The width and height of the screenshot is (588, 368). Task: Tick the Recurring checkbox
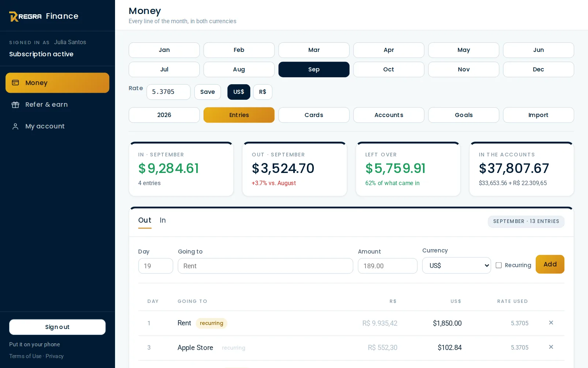click(x=499, y=265)
